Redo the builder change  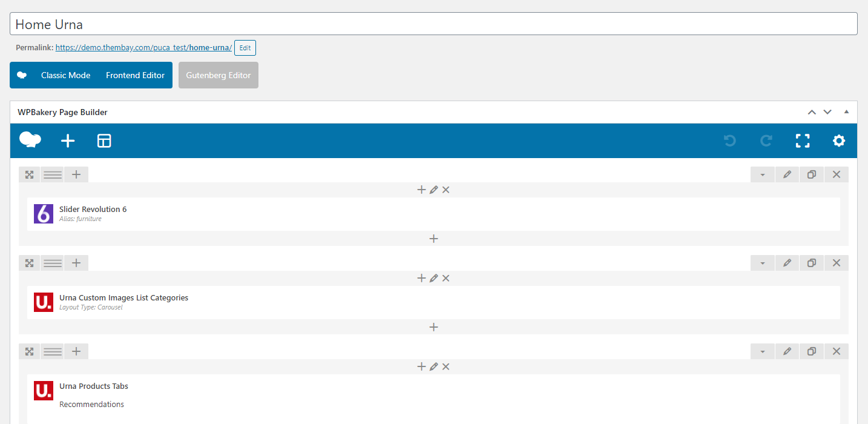click(x=766, y=141)
